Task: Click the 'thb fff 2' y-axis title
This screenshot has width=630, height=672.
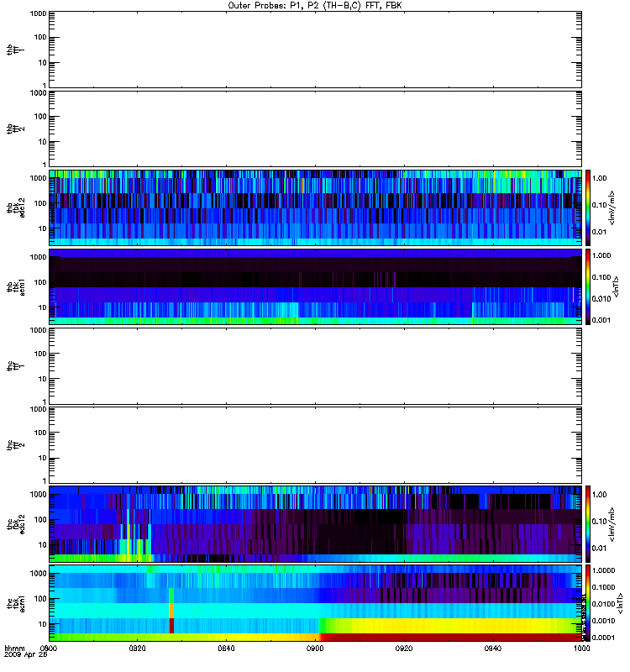Action: 15,129
